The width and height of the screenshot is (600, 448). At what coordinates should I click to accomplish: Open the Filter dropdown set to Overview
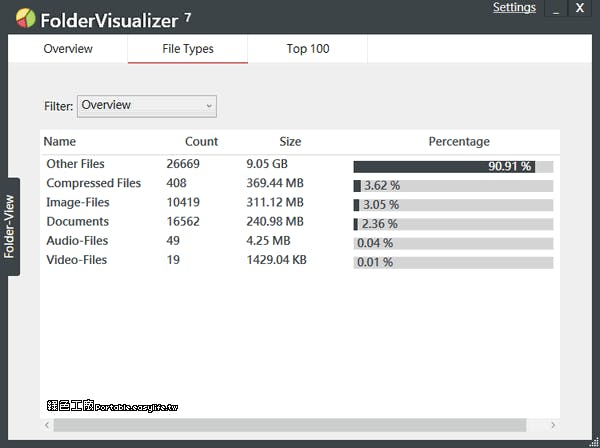147,106
